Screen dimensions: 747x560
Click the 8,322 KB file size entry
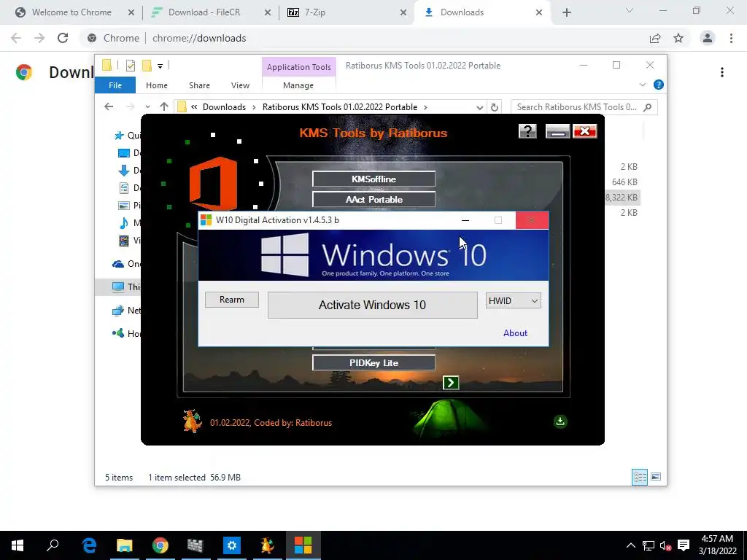[x=622, y=197]
